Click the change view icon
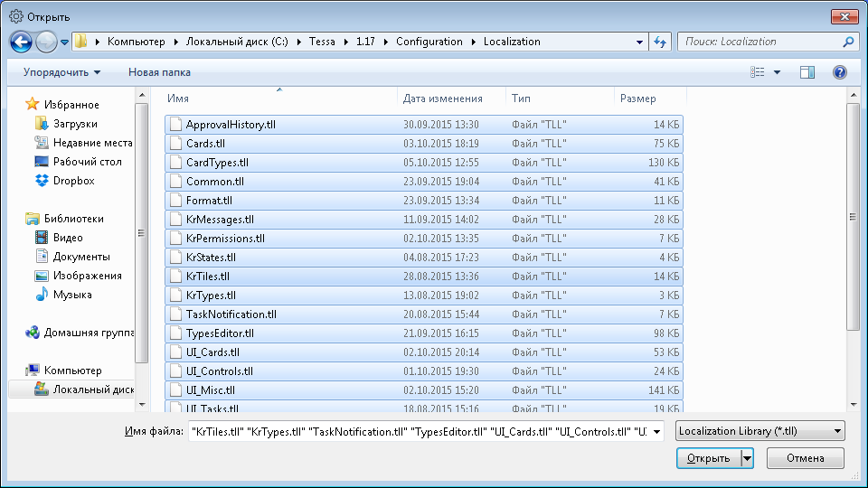This screenshot has height=488, width=868. [x=758, y=72]
